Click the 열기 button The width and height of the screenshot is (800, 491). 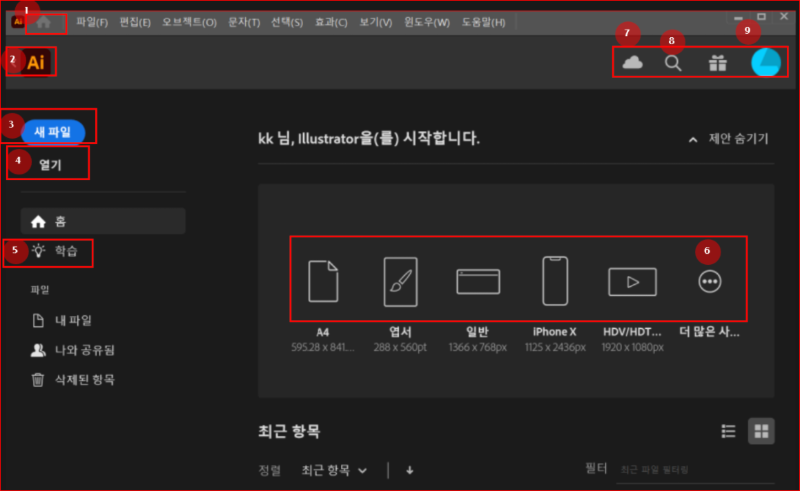tap(50, 165)
